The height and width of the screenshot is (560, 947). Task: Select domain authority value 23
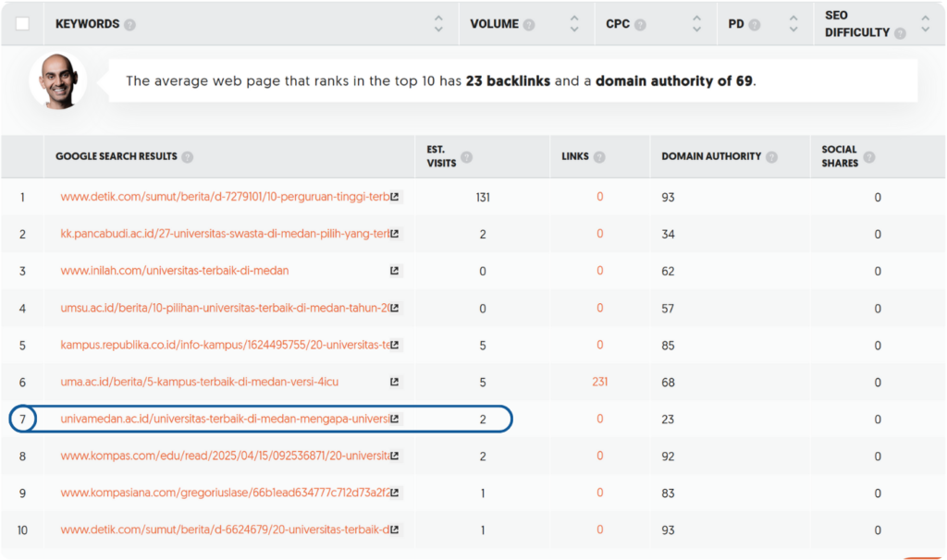click(668, 419)
